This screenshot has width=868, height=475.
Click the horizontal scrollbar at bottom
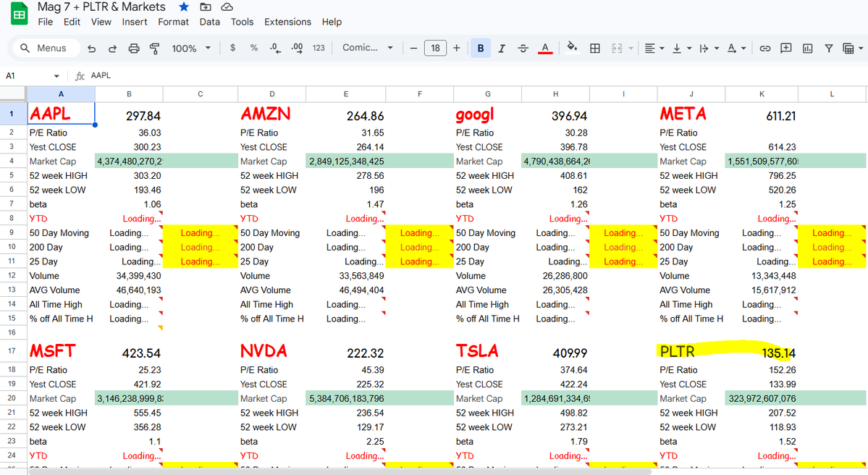coord(340,471)
